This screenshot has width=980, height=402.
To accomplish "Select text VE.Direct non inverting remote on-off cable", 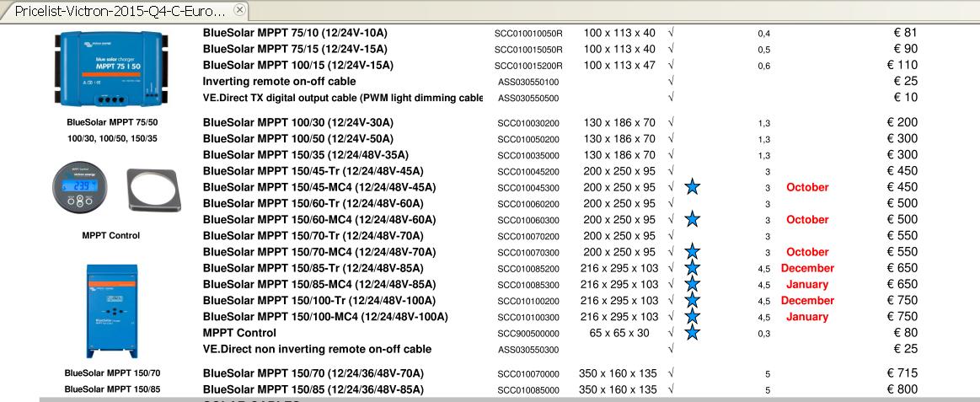I will coord(318,349).
